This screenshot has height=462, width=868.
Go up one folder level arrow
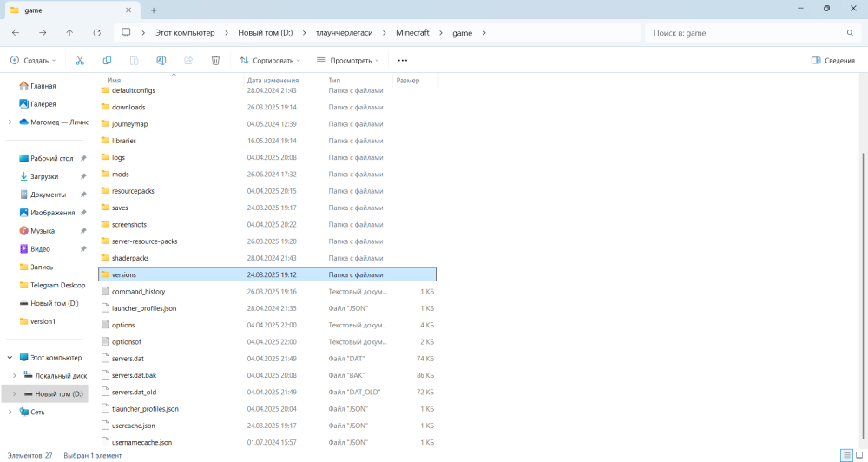click(69, 33)
